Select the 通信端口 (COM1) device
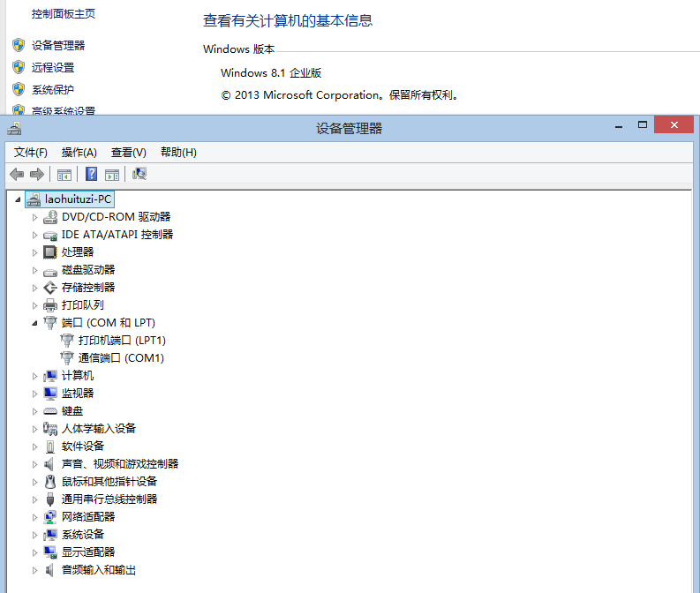The width and height of the screenshot is (700, 593). tap(121, 358)
